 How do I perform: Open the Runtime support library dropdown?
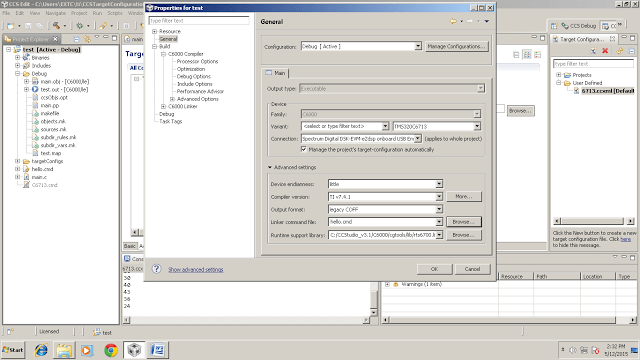tap(439, 235)
